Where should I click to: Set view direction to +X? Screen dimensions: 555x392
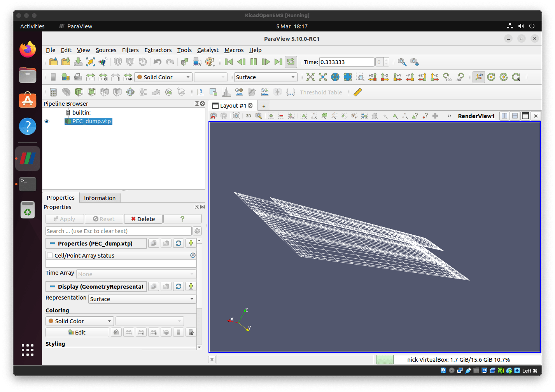pyautogui.click(x=373, y=77)
